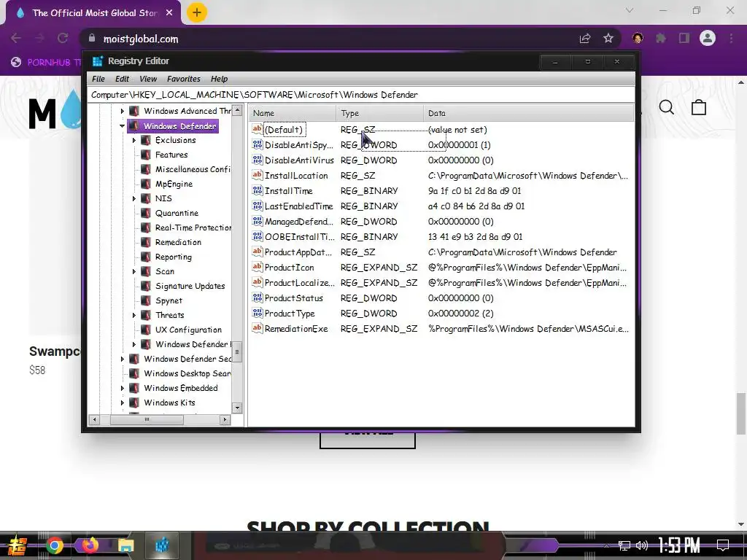Open the Favorites menu in Registry Editor
Image resolution: width=747 pixels, height=560 pixels.
pyautogui.click(x=183, y=79)
